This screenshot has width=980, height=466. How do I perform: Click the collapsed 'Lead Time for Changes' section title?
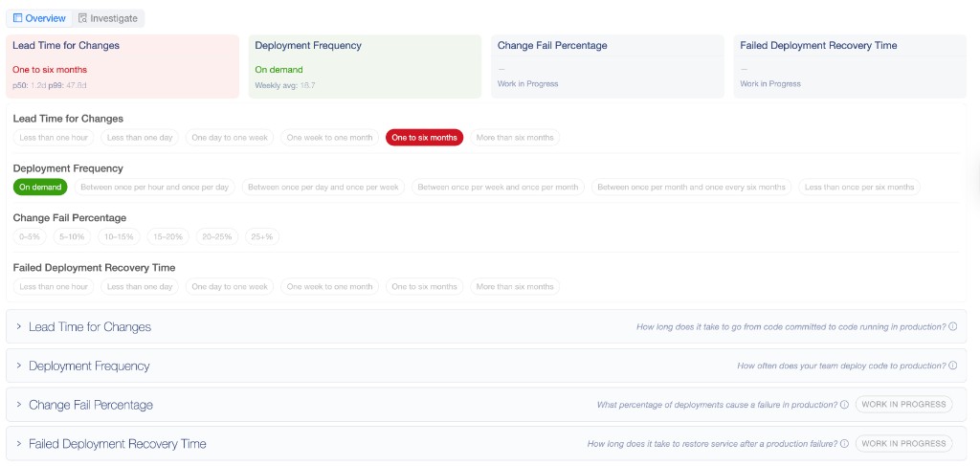[x=90, y=326]
